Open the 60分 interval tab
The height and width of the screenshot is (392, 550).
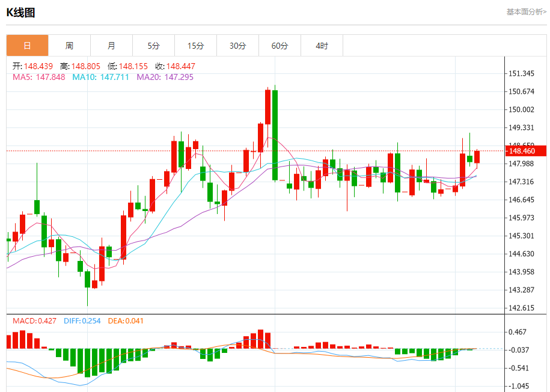[280, 46]
